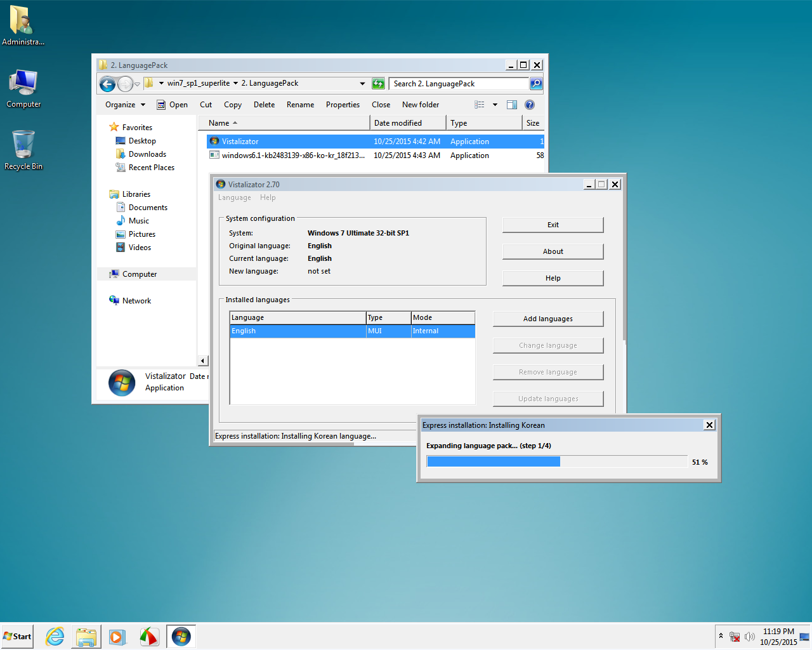Select the Computer desktop icon
Viewport: 812px width, 650px height.
23,89
